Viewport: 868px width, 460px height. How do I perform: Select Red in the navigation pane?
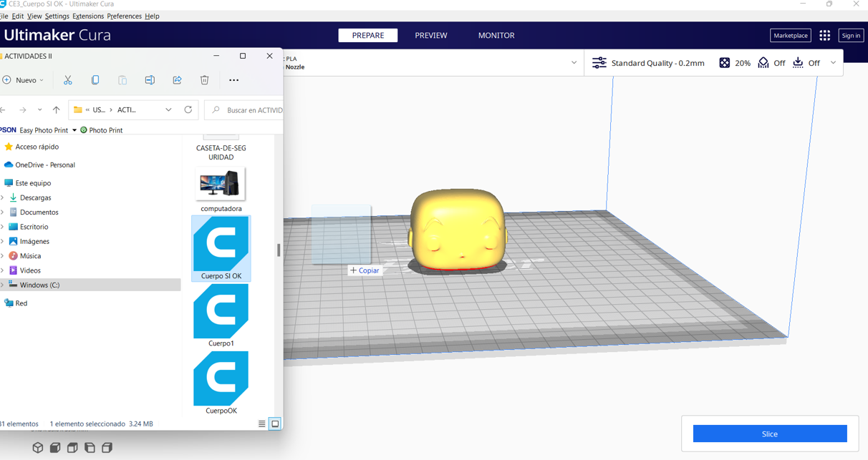[16, 303]
